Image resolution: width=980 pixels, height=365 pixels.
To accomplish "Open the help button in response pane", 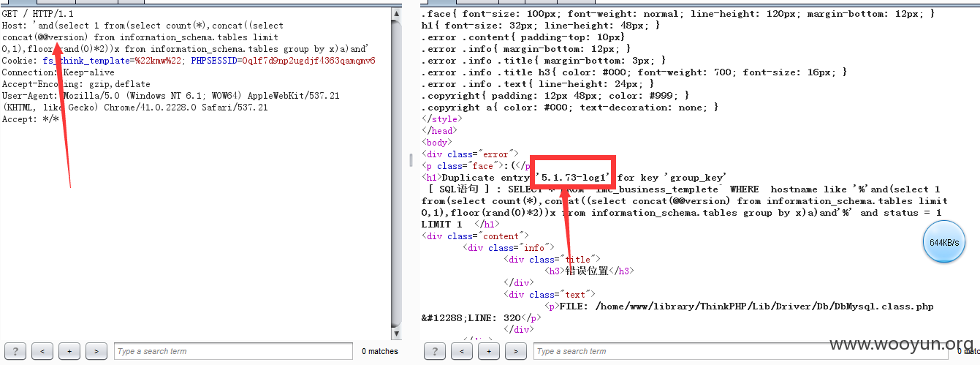I will (x=435, y=351).
